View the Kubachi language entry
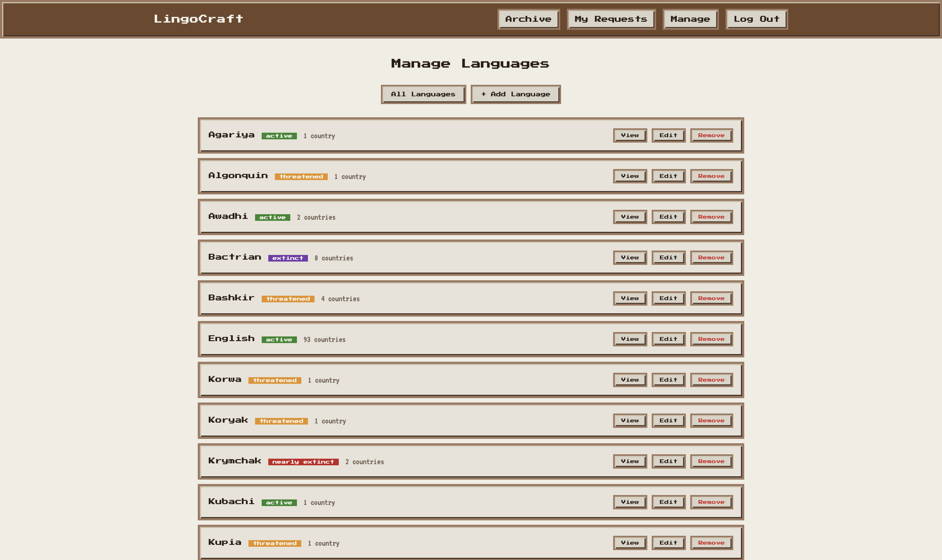Screen dimensions: 942x560 [629, 502]
